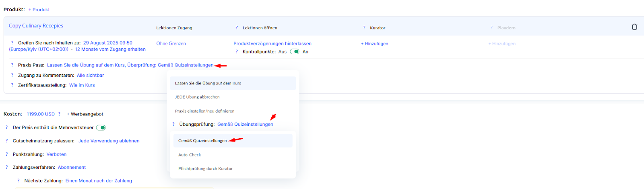The width and height of the screenshot is (644, 189).
Task: Click help icon beside Kurator header
Action: click(x=364, y=28)
